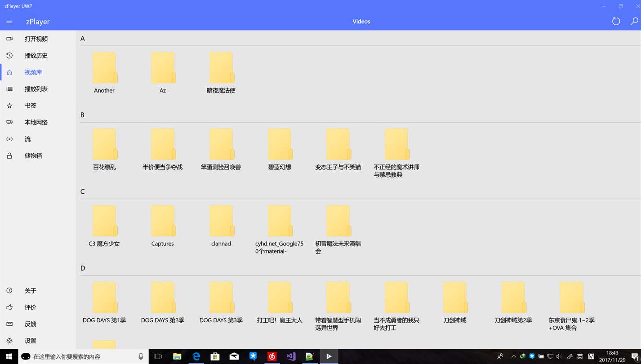Expand hidden tray icons chevron
641x364 pixels.
pos(513,356)
